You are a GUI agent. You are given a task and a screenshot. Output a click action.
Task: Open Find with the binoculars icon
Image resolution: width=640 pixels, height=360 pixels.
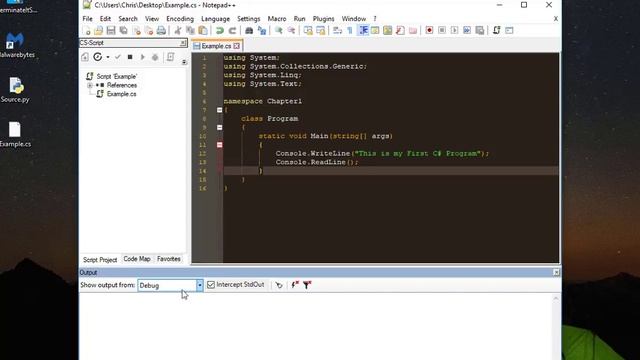coord(249,31)
